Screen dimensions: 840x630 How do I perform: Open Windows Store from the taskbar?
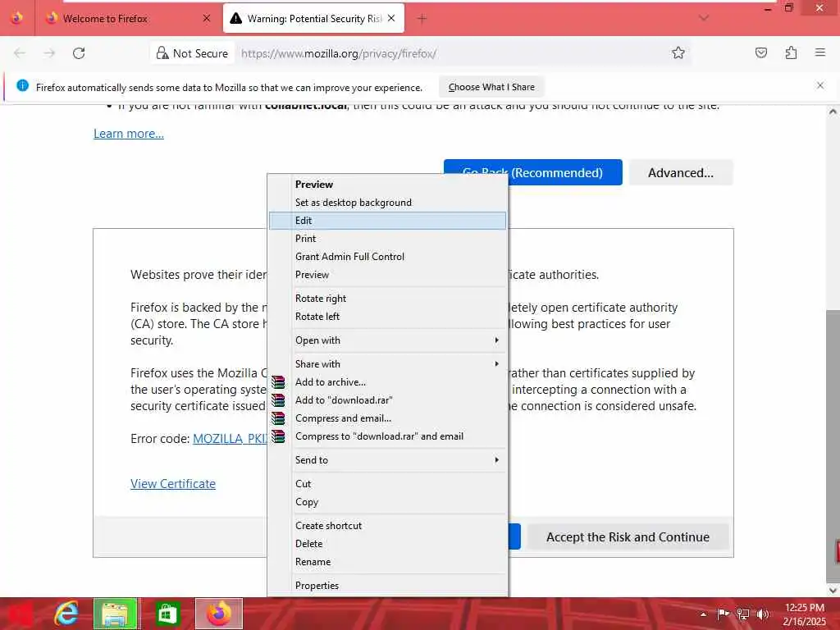coord(167,614)
